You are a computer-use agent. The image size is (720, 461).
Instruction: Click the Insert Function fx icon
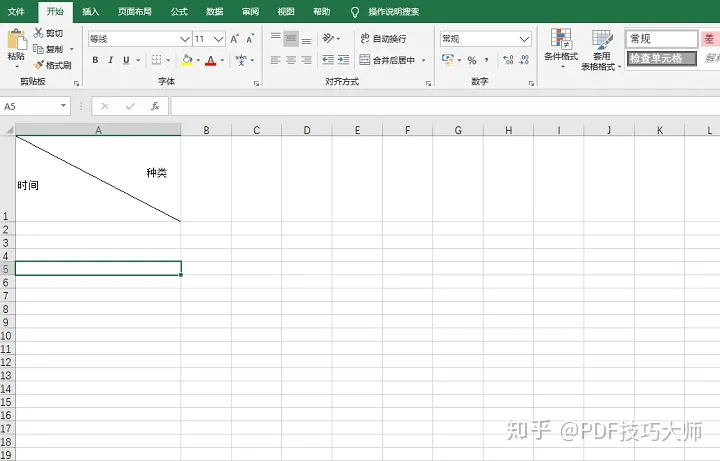155,106
